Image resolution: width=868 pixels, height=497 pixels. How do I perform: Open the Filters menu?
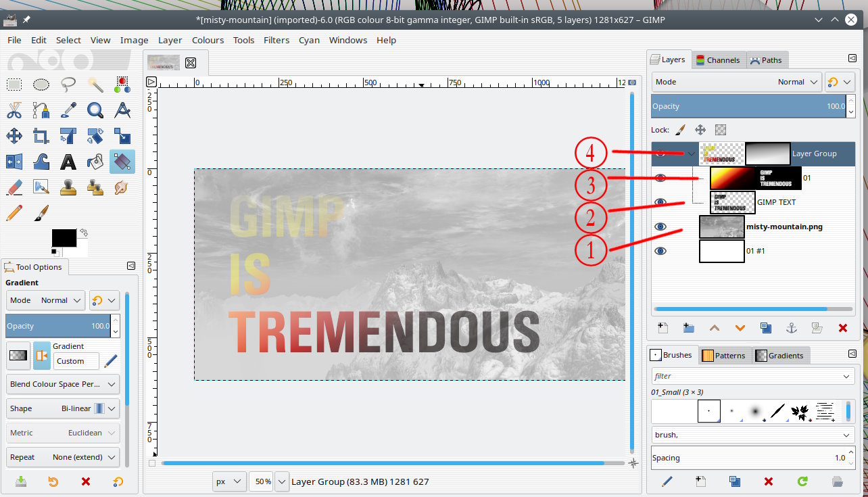click(x=276, y=40)
